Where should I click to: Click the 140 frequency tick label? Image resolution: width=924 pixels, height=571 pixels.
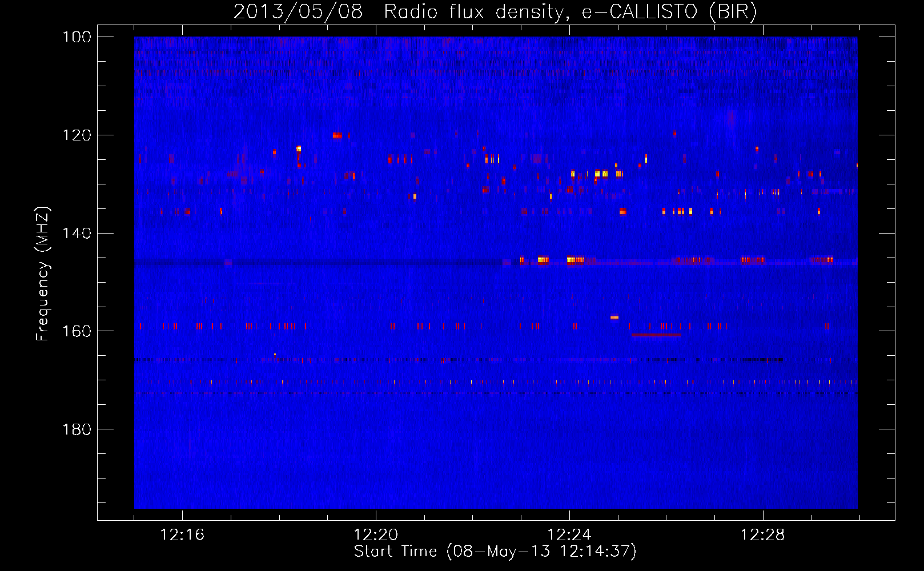tap(77, 234)
